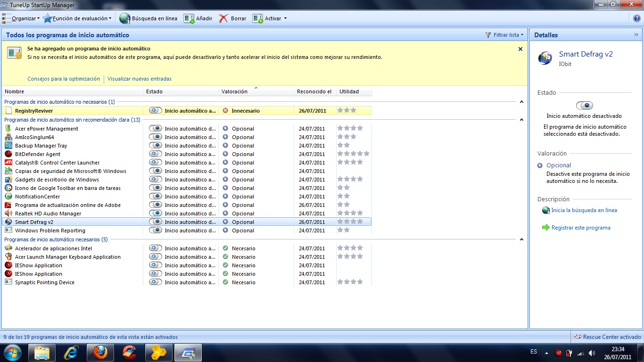
Task: Sort by the Utilidad column header
Action: [x=354, y=91]
